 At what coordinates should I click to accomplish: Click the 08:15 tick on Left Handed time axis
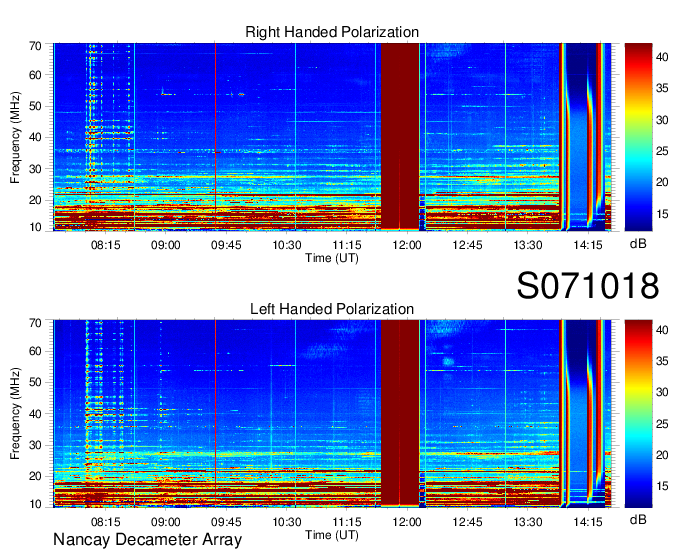tap(105, 521)
